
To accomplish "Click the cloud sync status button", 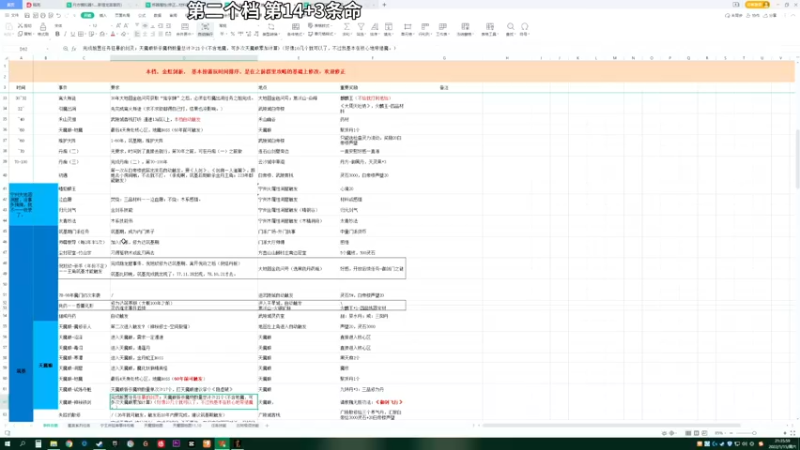I will point(734,16).
